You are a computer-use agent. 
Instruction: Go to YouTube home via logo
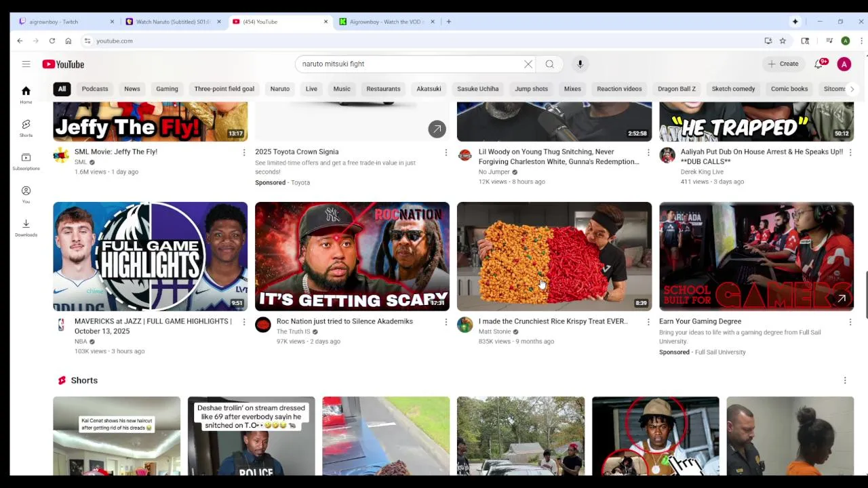click(63, 64)
